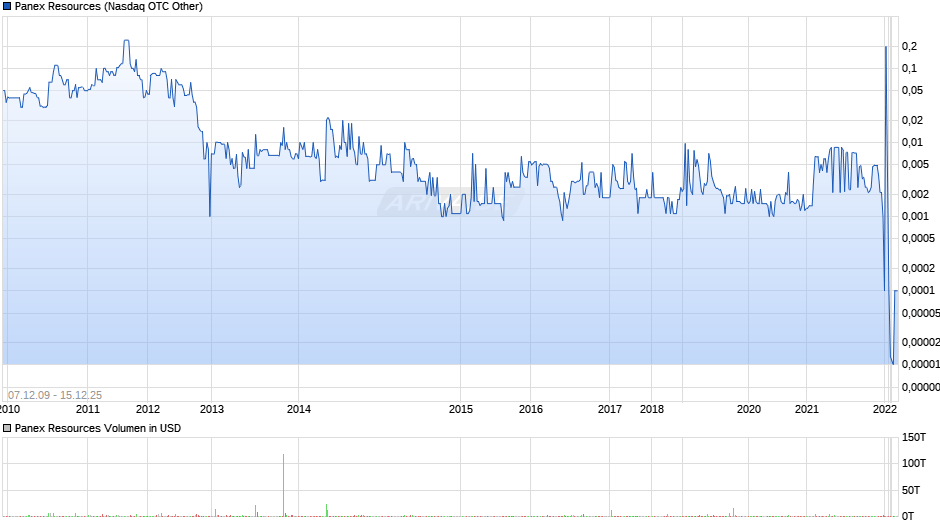Click the tallest green volume bar near 2014
The width and height of the screenshot is (940, 526).
(x=284, y=485)
